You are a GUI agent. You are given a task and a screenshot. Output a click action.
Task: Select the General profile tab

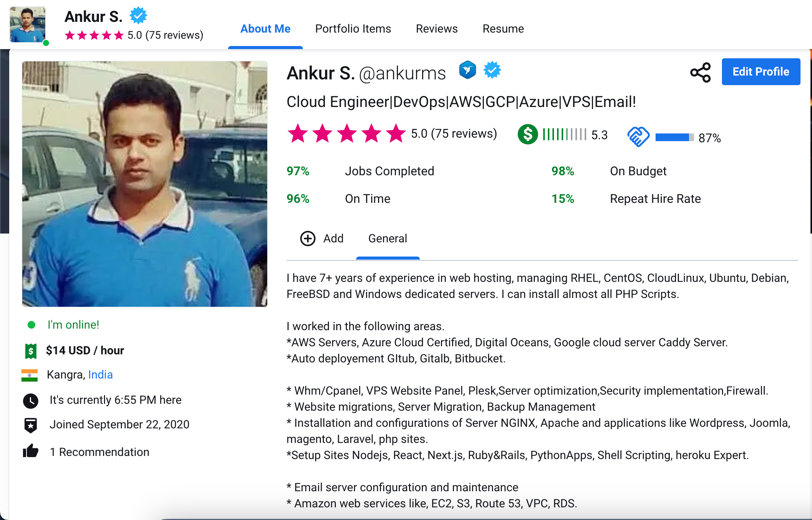click(388, 239)
